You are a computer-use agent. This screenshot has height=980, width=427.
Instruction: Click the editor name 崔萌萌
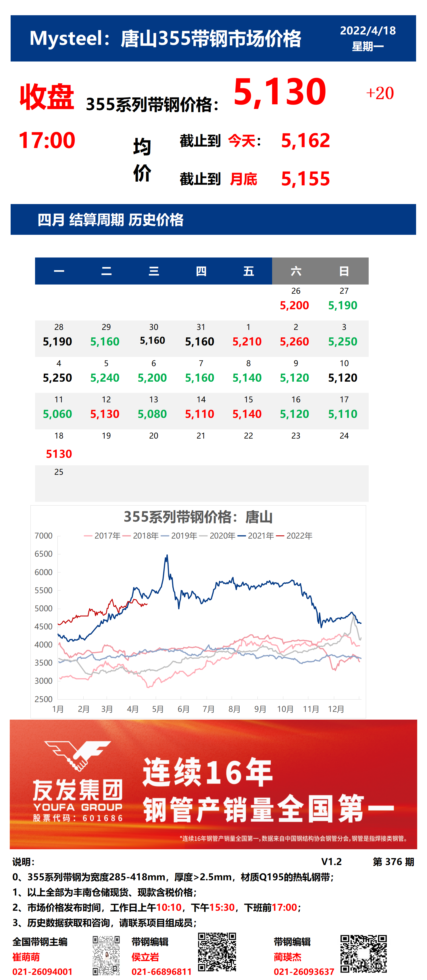tap(26, 957)
